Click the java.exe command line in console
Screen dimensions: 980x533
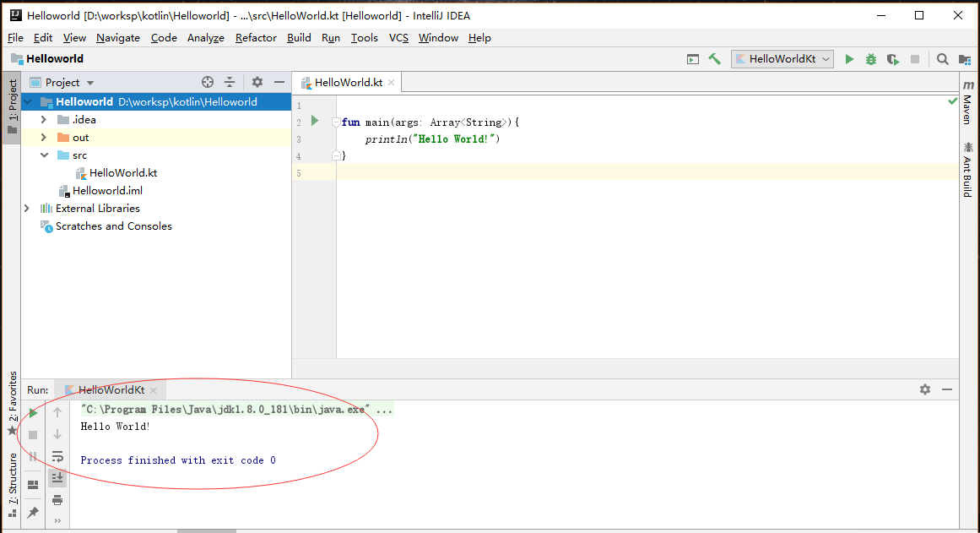tap(236, 410)
